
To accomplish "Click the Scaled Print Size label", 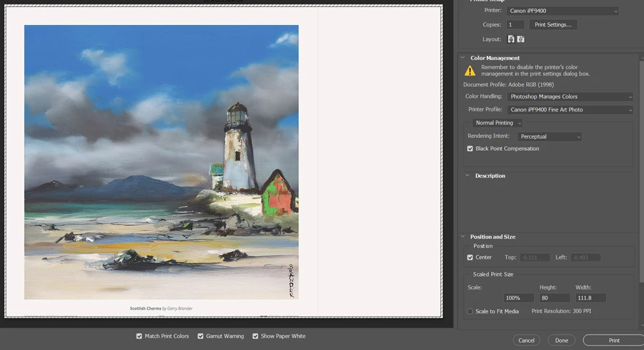I will click(493, 275).
